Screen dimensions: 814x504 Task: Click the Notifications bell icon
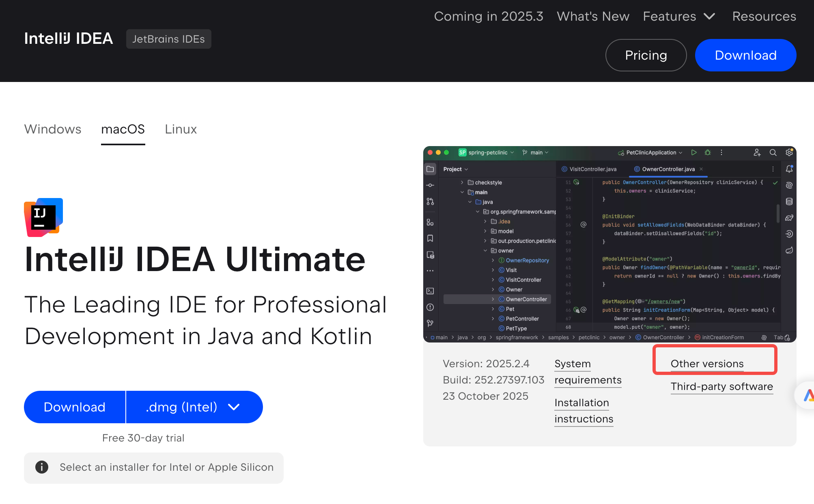tap(789, 169)
